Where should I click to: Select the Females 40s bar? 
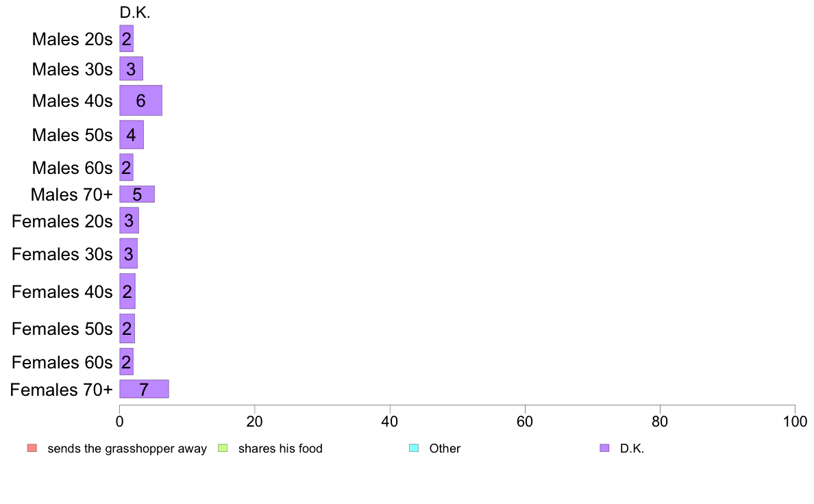(127, 291)
